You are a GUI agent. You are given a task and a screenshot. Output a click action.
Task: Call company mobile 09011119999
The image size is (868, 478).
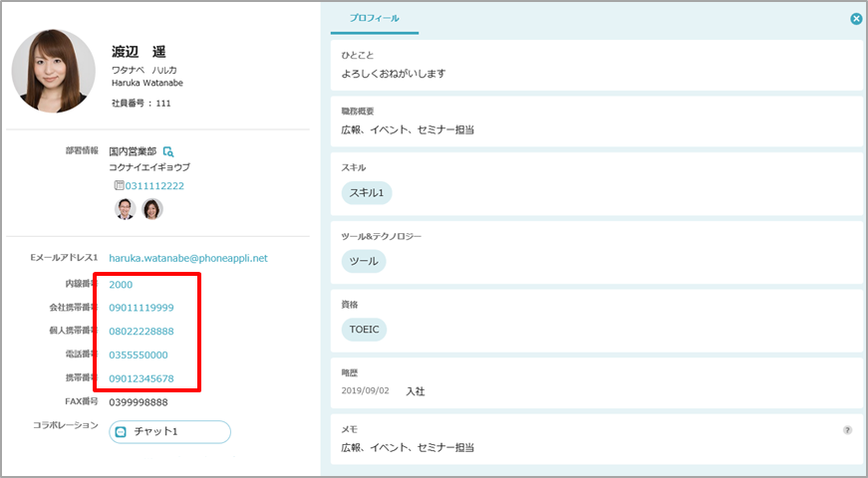coord(142,308)
